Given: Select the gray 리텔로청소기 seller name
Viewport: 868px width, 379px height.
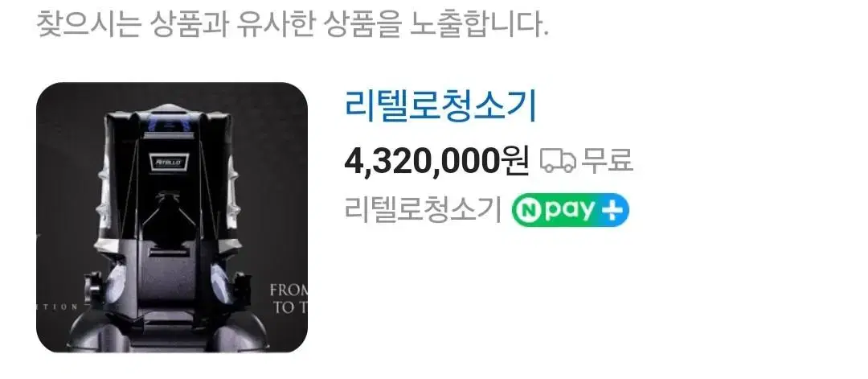Looking at the screenshot, I should 423,210.
